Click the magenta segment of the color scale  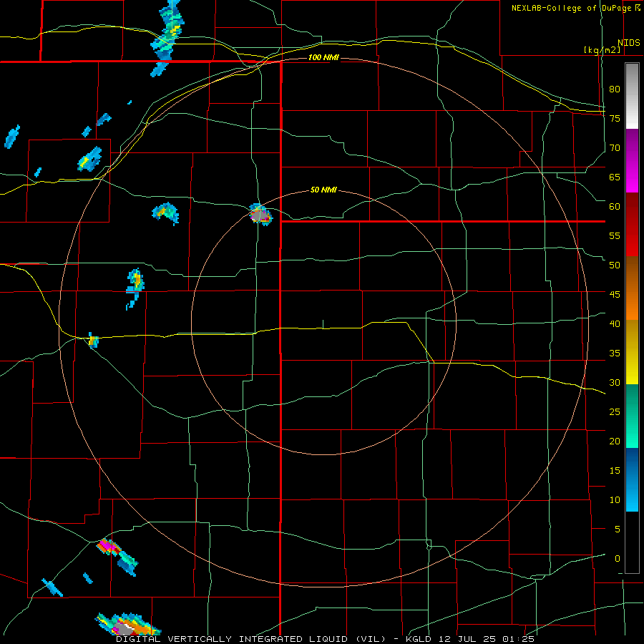(x=632, y=160)
